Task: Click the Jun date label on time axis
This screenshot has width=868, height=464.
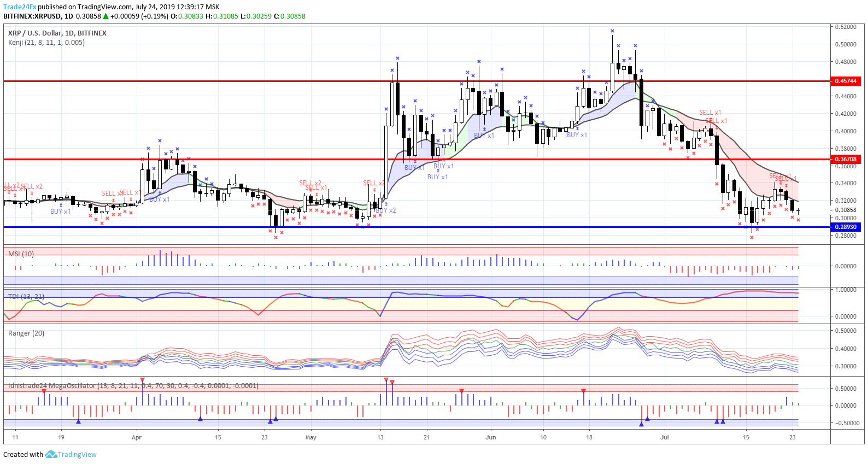Action: point(491,437)
